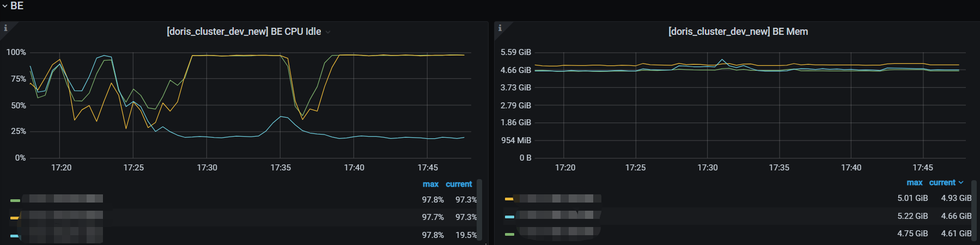Toggle the BE Mem series with 4.93 GiB current
Screen dimensions: 980x245
click(x=558, y=199)
